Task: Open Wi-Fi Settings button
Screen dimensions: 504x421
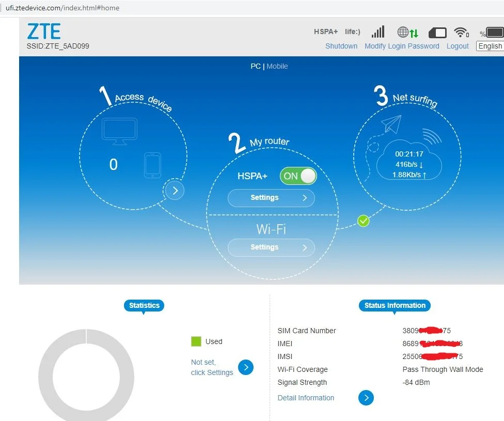Action: pos(271,247)
